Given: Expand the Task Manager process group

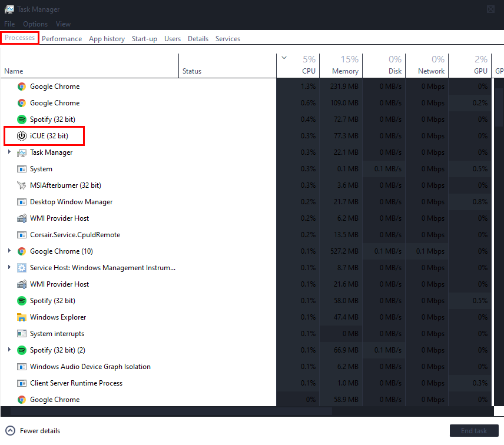Looking at the screenshot, I should click(9, 152).
